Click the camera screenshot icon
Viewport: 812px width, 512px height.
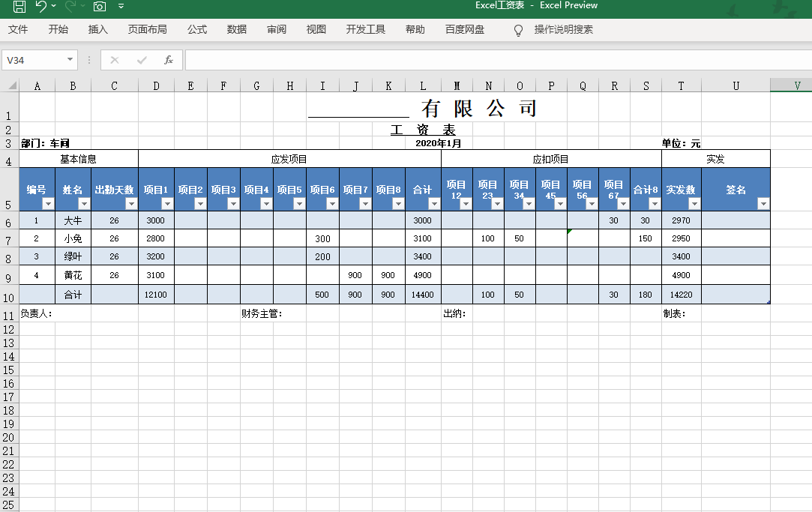[x=100, y=6]
